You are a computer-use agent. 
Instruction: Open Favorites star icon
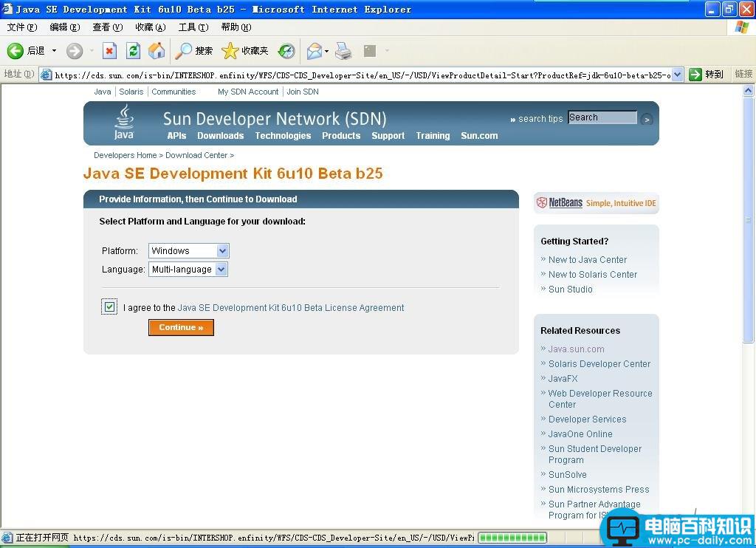tap(230, 51)
